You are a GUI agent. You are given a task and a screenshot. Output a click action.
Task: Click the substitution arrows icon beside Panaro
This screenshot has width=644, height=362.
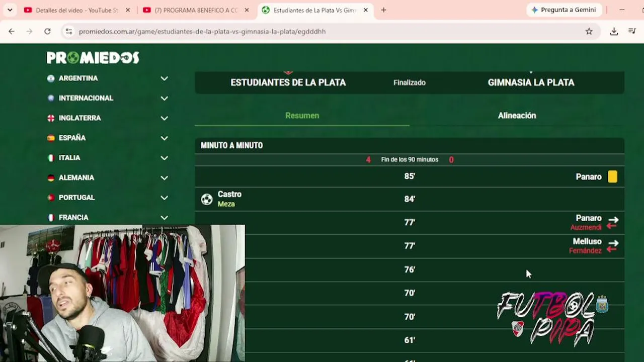[x=612, y=223]
